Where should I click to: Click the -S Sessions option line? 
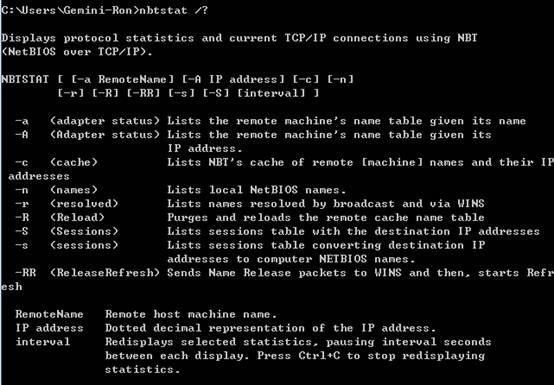(277, 231)
